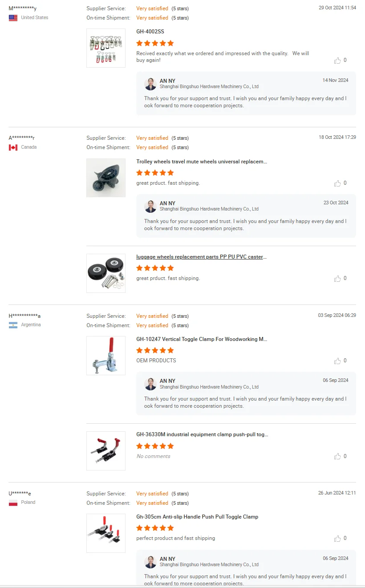
Task: Click AN NY avatar in 23 Oct reply
Action: [x=150, y=206]
